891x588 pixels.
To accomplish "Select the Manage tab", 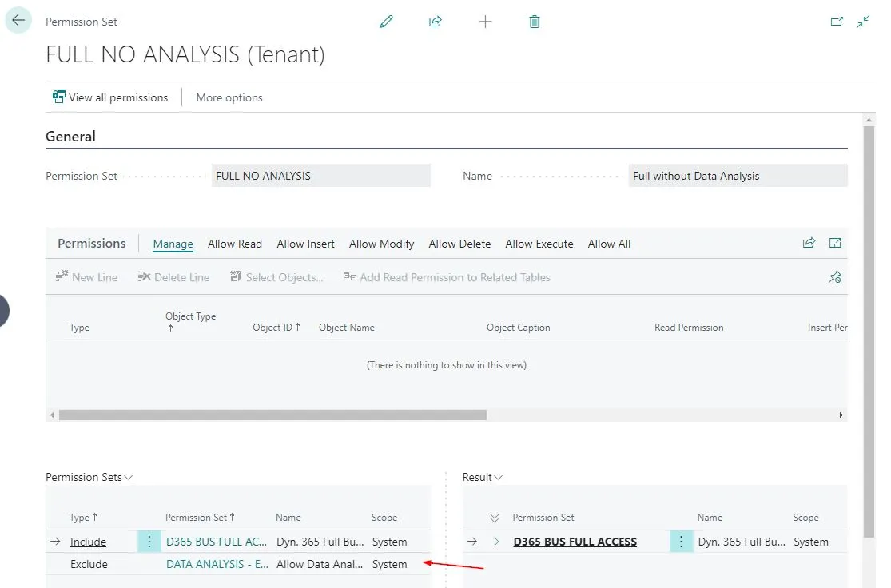I will (x=173, y=244).
